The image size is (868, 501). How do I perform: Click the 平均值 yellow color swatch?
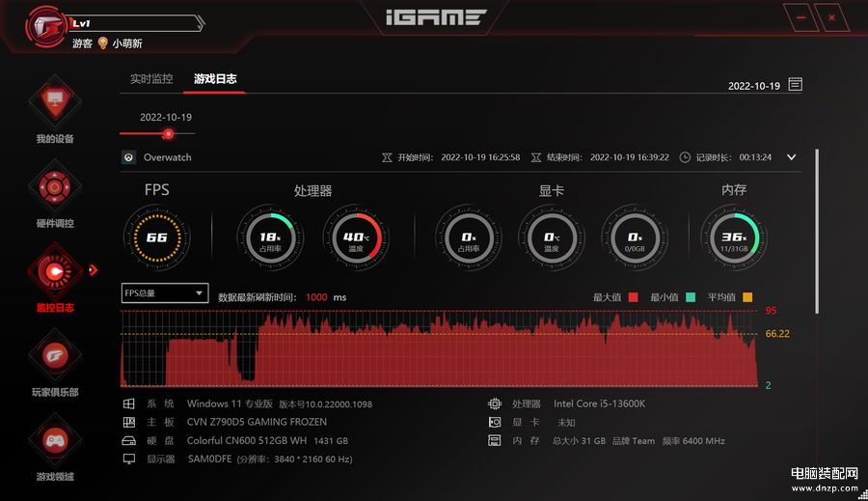coord(747,297)
